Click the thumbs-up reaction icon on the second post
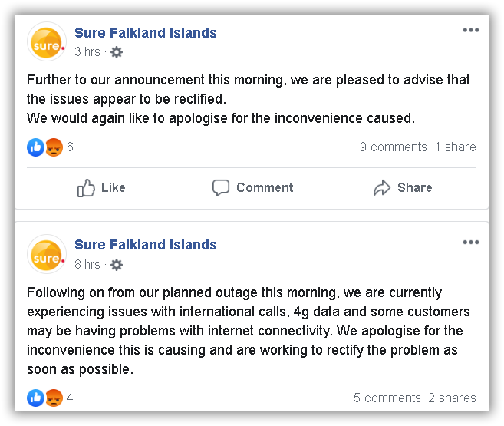504x426 pixels. click(36, 398)
